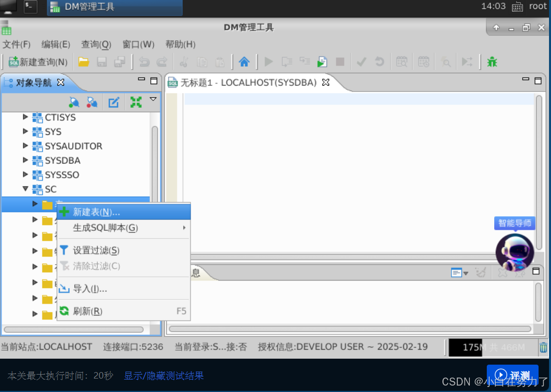This screenshot has height=392, width=551.
Task: Open the navigator view menu triangle
Action: (x=153, y=99)
